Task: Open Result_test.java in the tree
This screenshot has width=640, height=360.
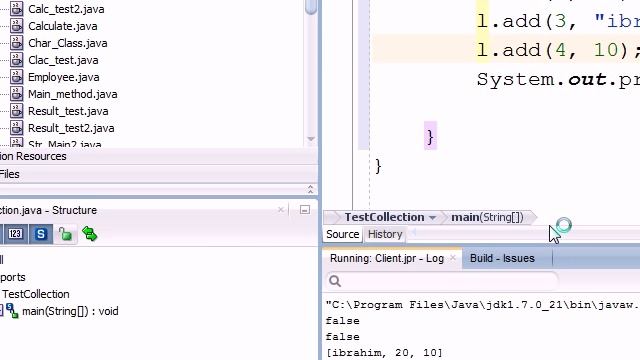Action: (68, 111)
